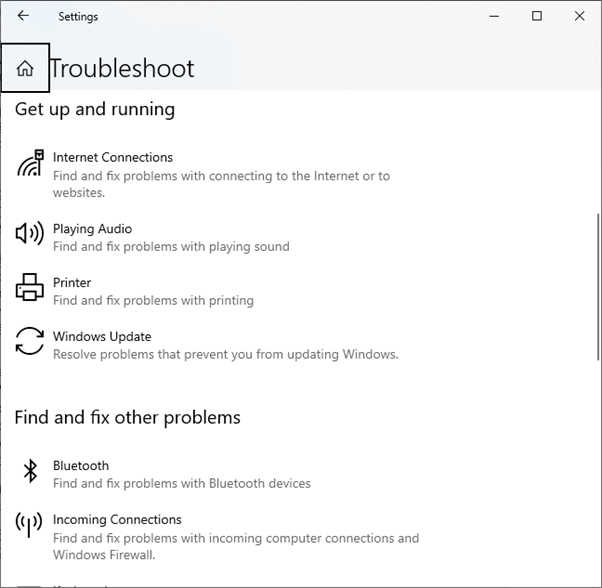Minimize the Settings window
Image resolution: width=602 pixels, height=588 pixels.
[x=494, y=16]
